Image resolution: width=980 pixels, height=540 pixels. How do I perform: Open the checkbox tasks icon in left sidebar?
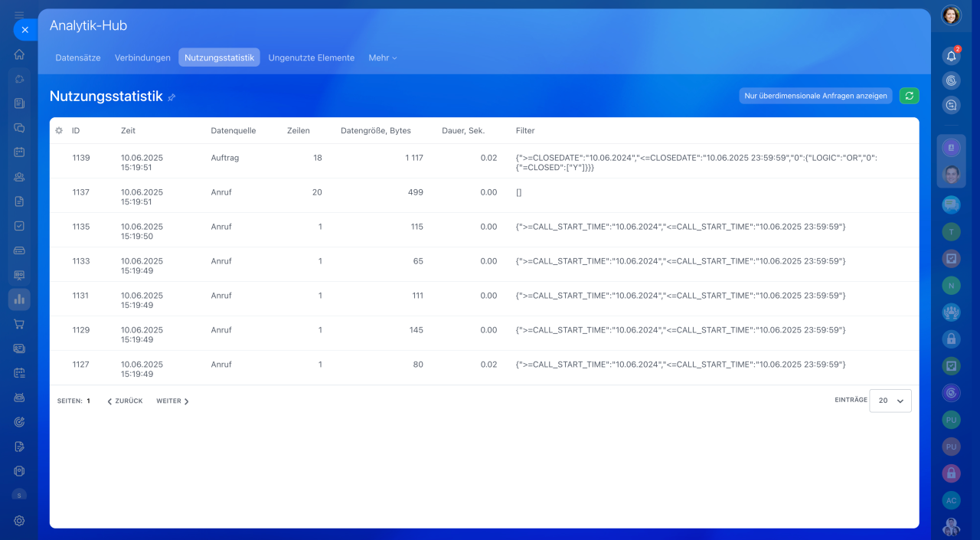pyautogui.click(x=19, y=226)
